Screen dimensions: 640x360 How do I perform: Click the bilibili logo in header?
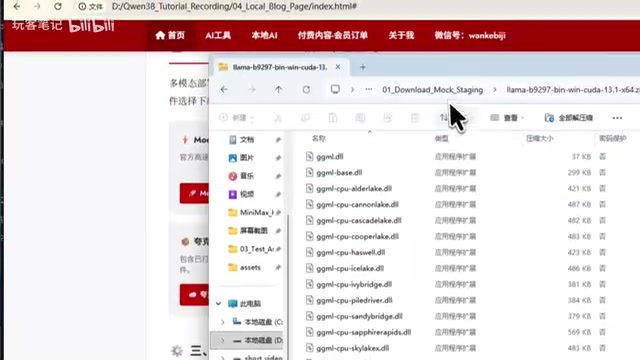[91, 25]
